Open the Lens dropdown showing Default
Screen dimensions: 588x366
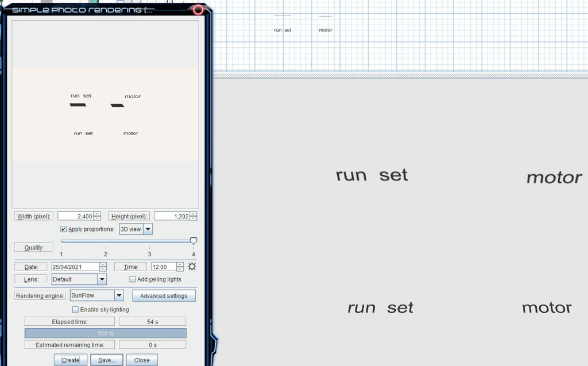[x=79, y=279]
